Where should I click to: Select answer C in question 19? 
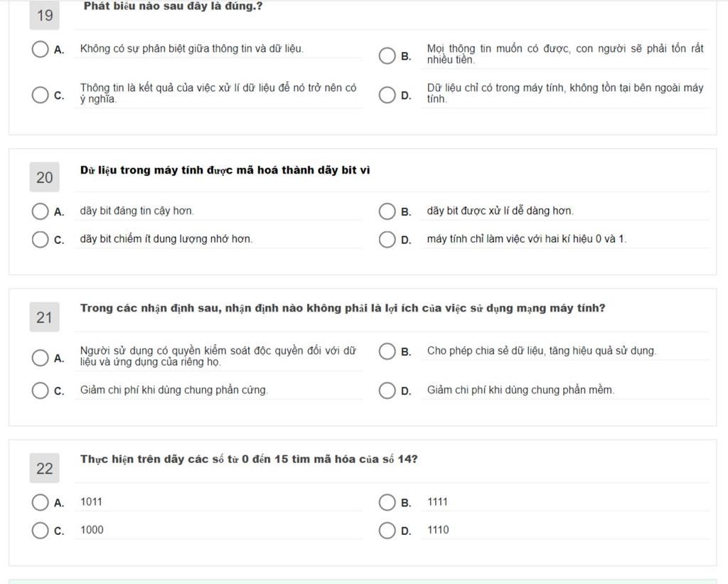(40, 95)
